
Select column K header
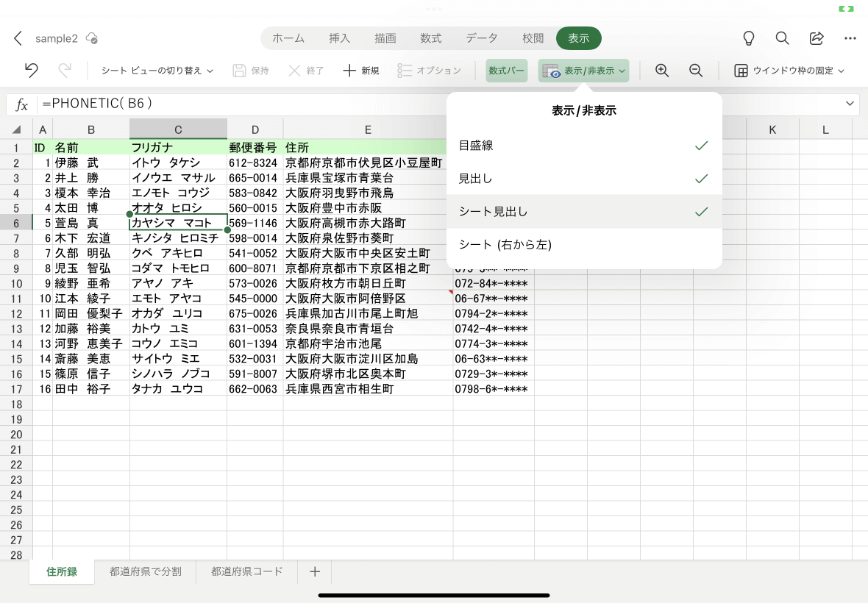pos(772,129)
